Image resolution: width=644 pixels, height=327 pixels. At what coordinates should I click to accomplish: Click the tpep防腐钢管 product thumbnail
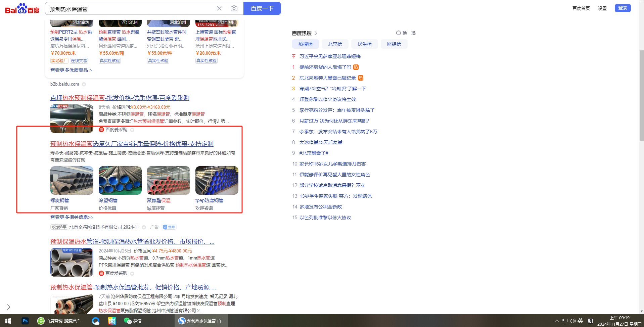[x=217, y=180]
